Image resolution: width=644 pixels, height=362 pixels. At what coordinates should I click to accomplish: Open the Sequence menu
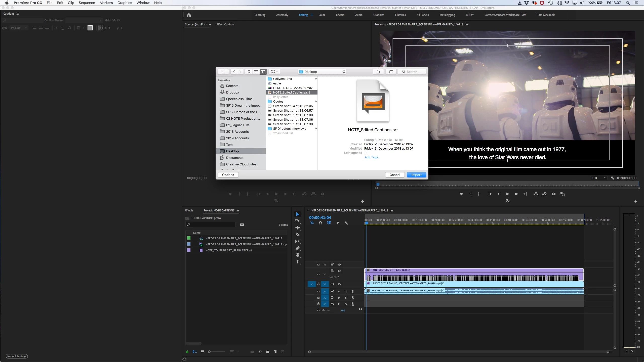click(87, 3)
